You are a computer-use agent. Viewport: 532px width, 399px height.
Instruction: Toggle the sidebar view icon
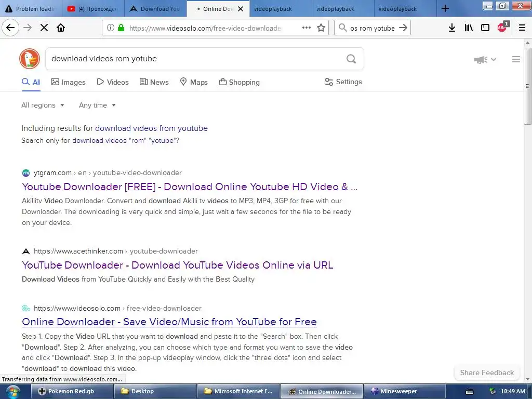(485, 28)
